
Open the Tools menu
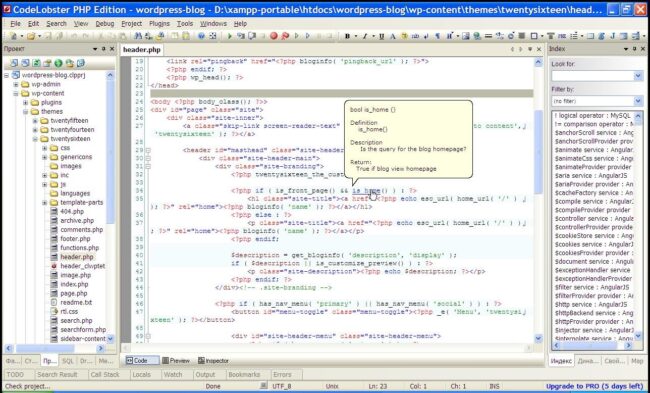pos(184,24)
